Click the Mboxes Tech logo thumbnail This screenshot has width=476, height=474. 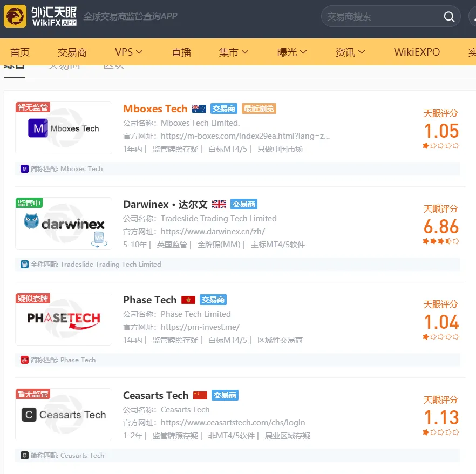click(x=64, y=128)
